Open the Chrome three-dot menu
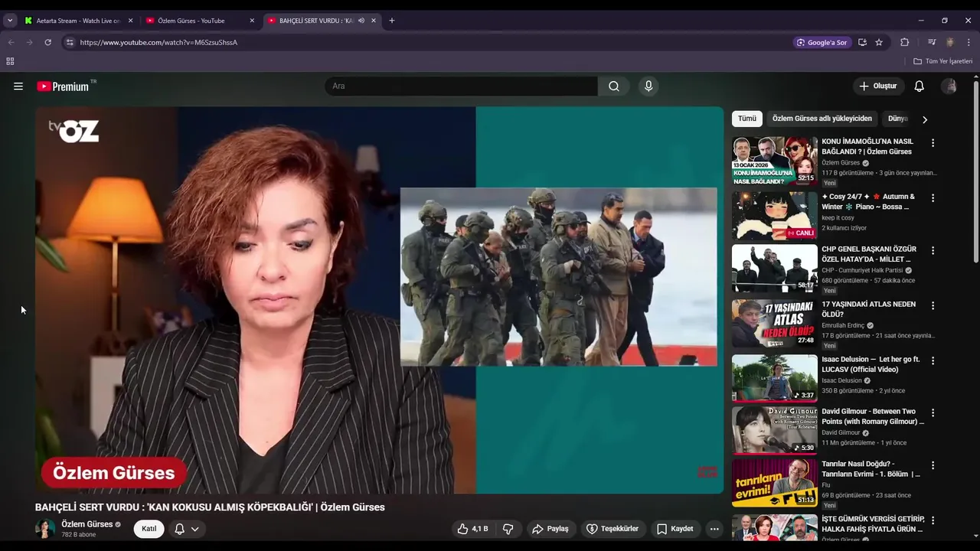 (969, 42)
